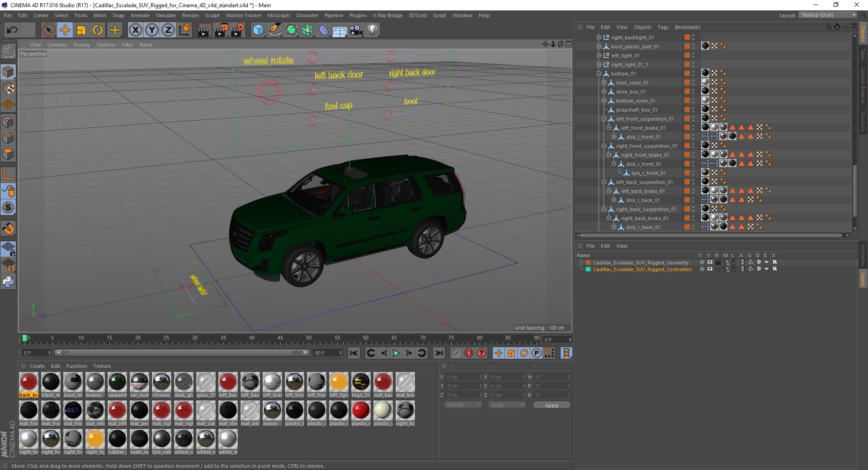868x470 pixels.
Task: Click the Coordinate System icon
Action: click(x=184, y=30)
